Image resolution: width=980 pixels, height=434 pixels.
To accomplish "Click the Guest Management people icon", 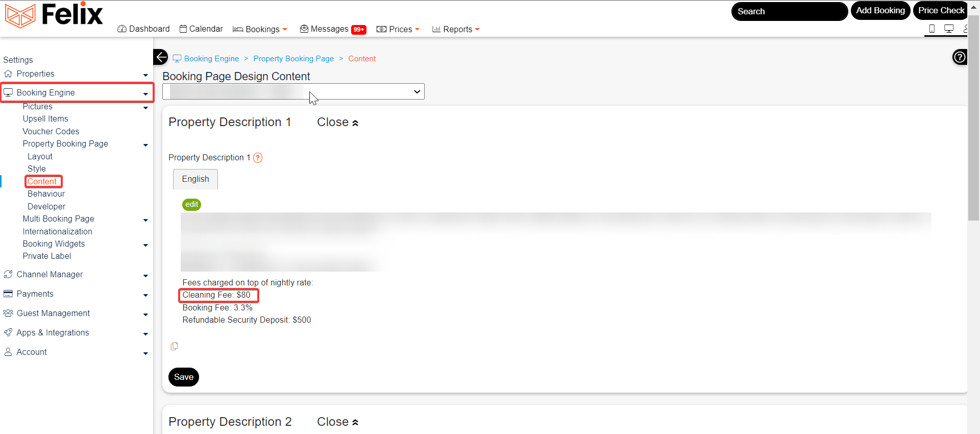I will (8, 314).
